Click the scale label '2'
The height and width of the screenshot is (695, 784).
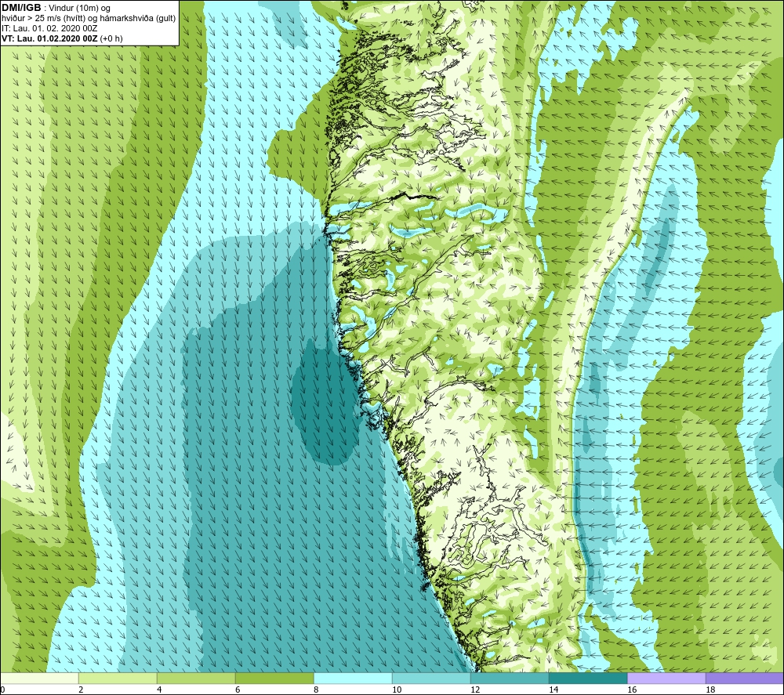point(81,690)
